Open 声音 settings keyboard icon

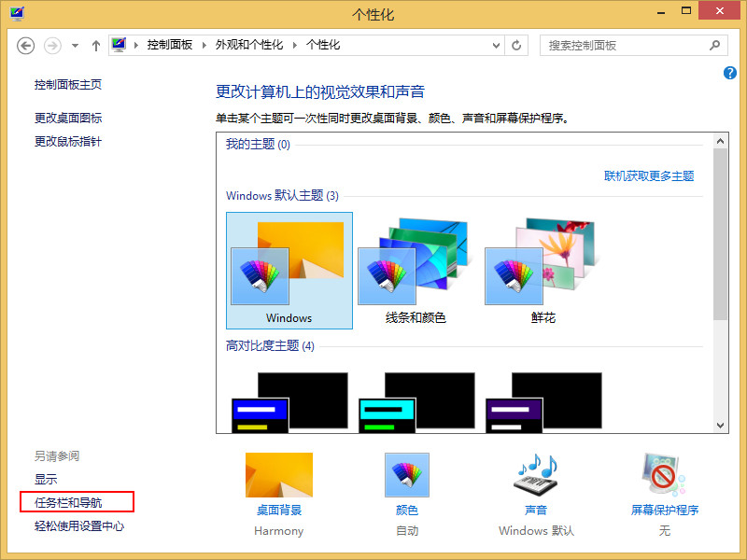click(x=536, y=475)
